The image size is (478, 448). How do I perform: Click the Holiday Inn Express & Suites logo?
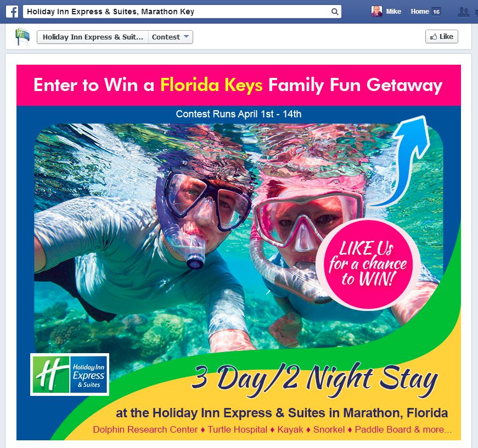point(70,375)
